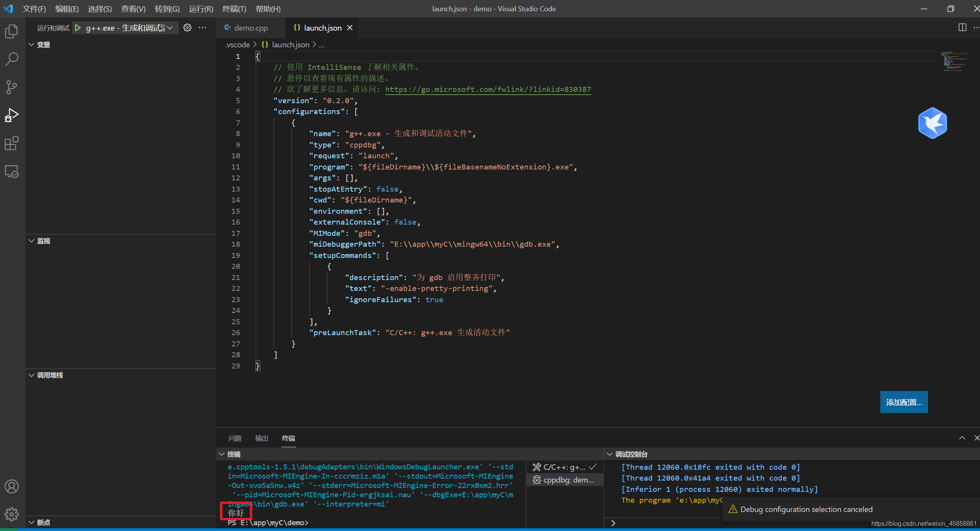980x531 pixels.
Task: Switch to demo.cpp editor tab
Action: [x=251, y=28]
